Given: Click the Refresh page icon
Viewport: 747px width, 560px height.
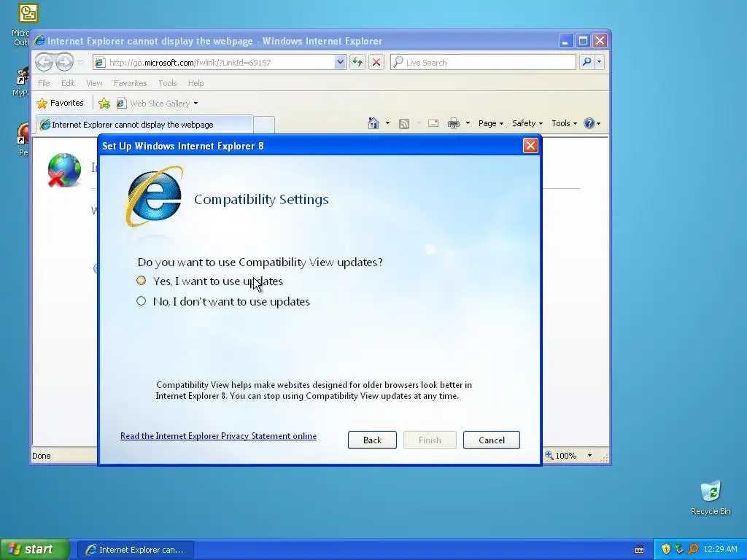Looking at the screenshot, I should [x=357, y=62].
